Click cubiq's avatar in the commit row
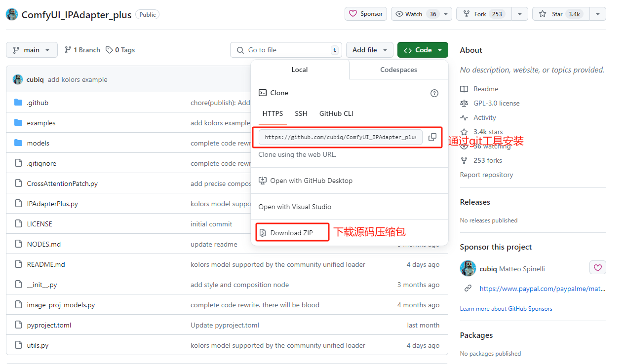 click(x=18, y=79)
